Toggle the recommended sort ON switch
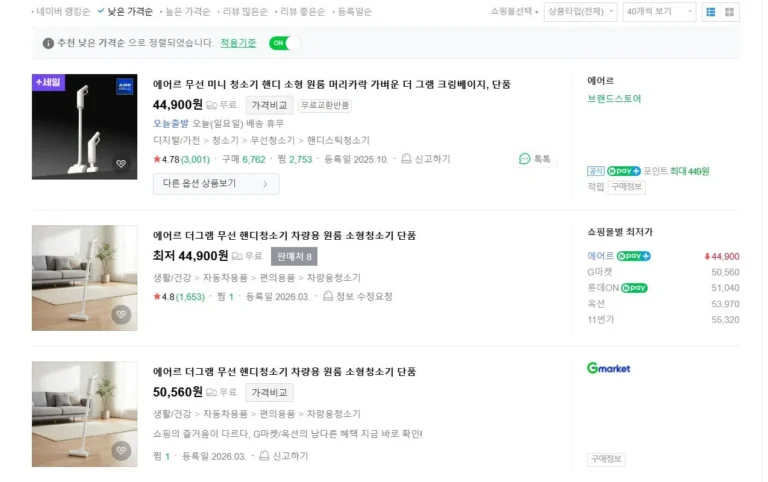This screenshot has height=482, width=768. click(x=284, y=43)
